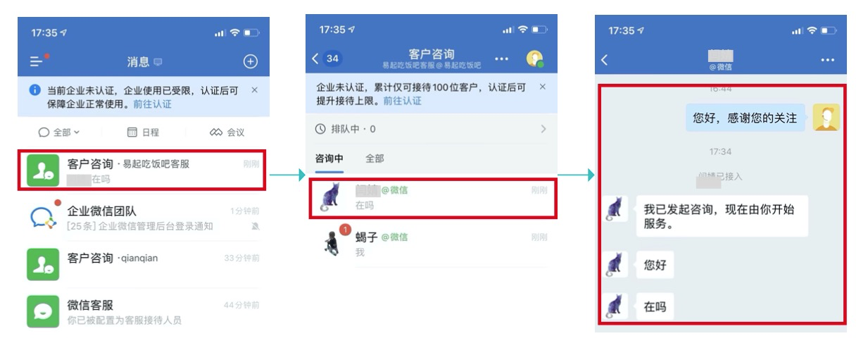868x355 pixels.
Task: Open profile avatar in 客户咨询 header
Action: (x=535, y=59)
